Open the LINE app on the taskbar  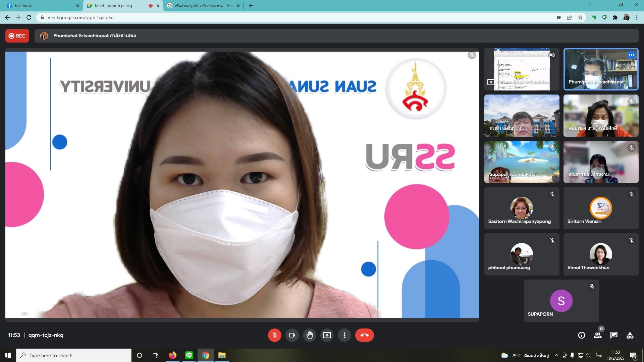(x=189, y=355)
